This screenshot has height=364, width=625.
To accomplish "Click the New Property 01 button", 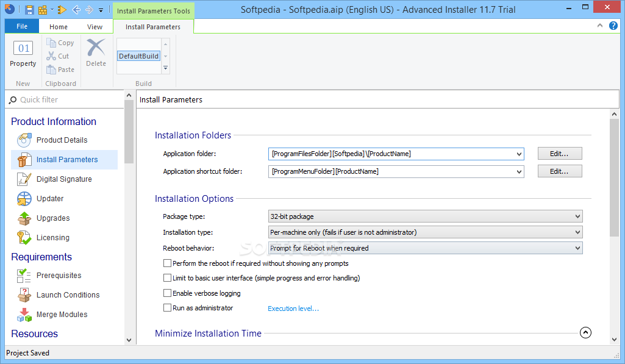I will pyautogui.click(x=23, y=54).
